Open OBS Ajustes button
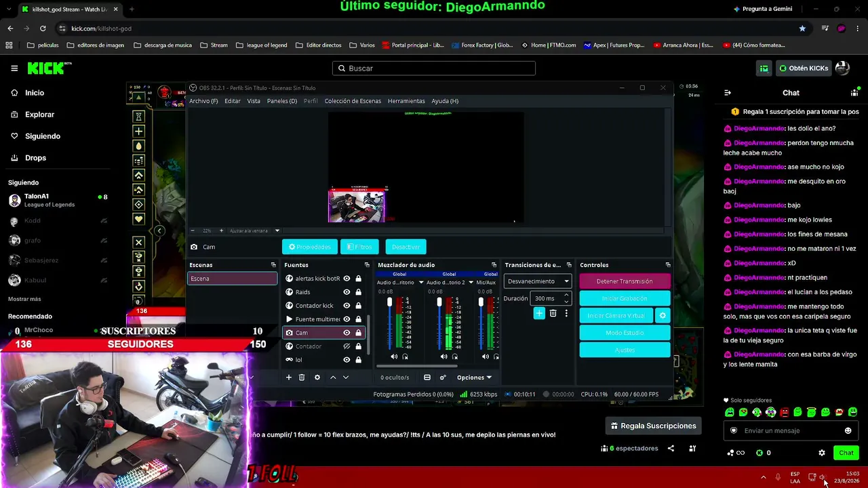 [x=625, y=350]
